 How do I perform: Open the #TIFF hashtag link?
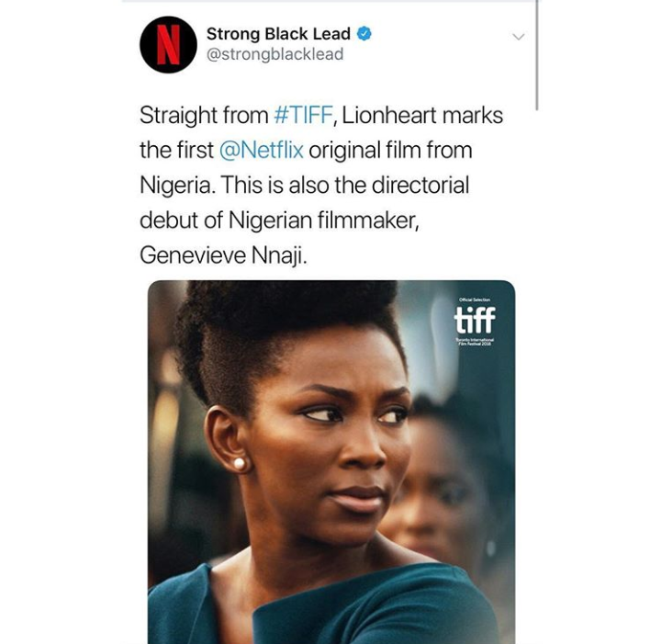(303, 115)
